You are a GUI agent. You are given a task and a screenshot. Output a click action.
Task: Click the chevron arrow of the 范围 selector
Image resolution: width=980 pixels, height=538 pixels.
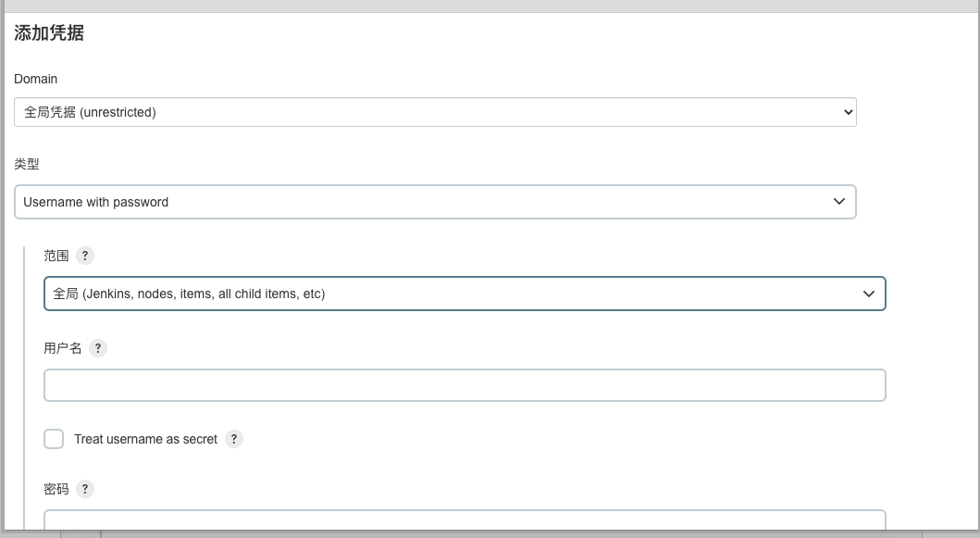(x=869, y=294)
